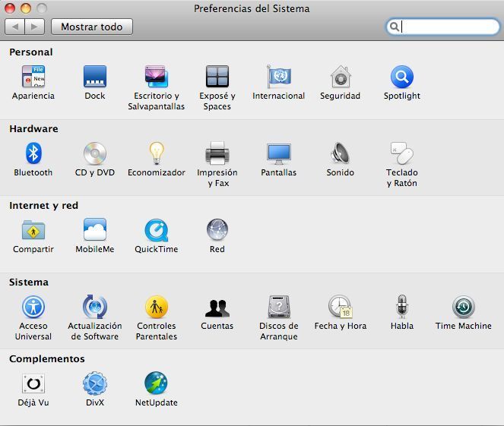Open the Compartir sharing folder icon

point(33,230)
